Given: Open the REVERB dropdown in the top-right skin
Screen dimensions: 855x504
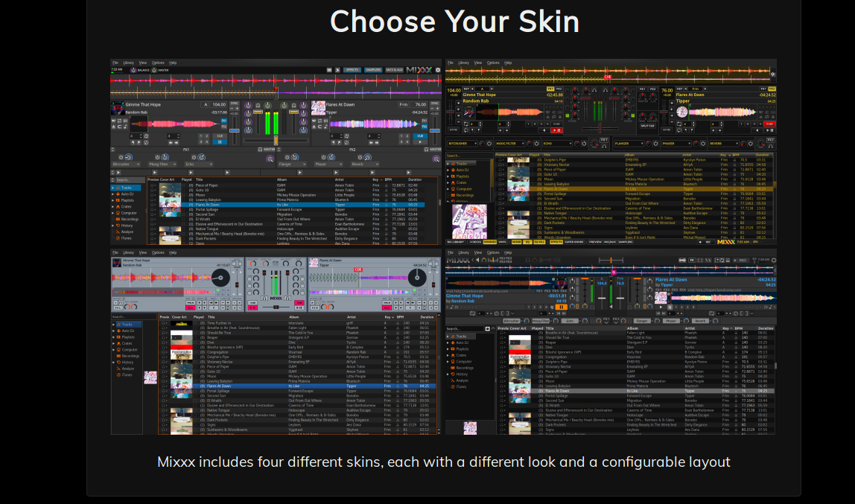Looking at the screenshot, I should click(723, 144).
